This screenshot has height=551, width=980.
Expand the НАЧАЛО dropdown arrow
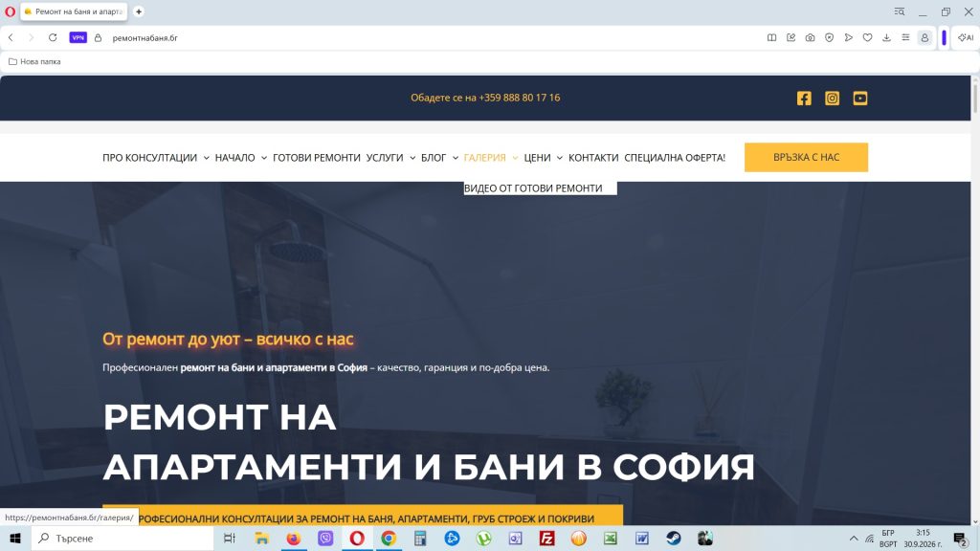pyautogui.click(x=264, y=158)
